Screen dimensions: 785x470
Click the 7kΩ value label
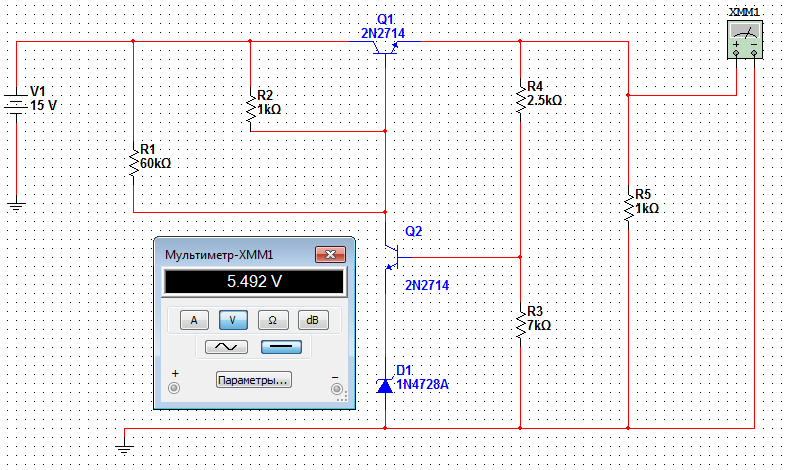coord(539,325)
